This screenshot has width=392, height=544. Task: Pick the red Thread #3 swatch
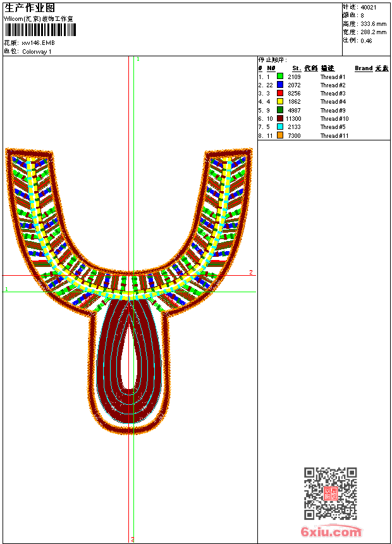280,94
